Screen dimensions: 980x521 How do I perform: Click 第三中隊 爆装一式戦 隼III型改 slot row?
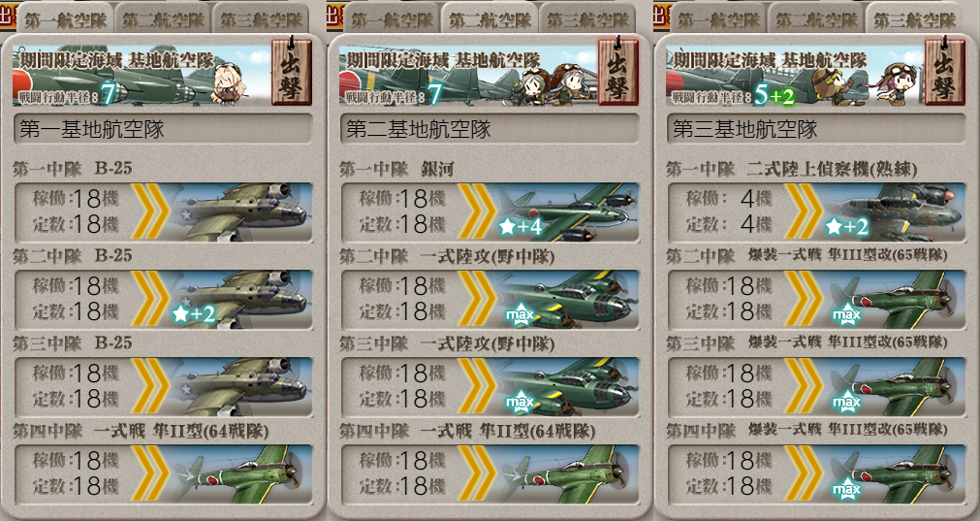pyautogui.click(x=817, y=386)
